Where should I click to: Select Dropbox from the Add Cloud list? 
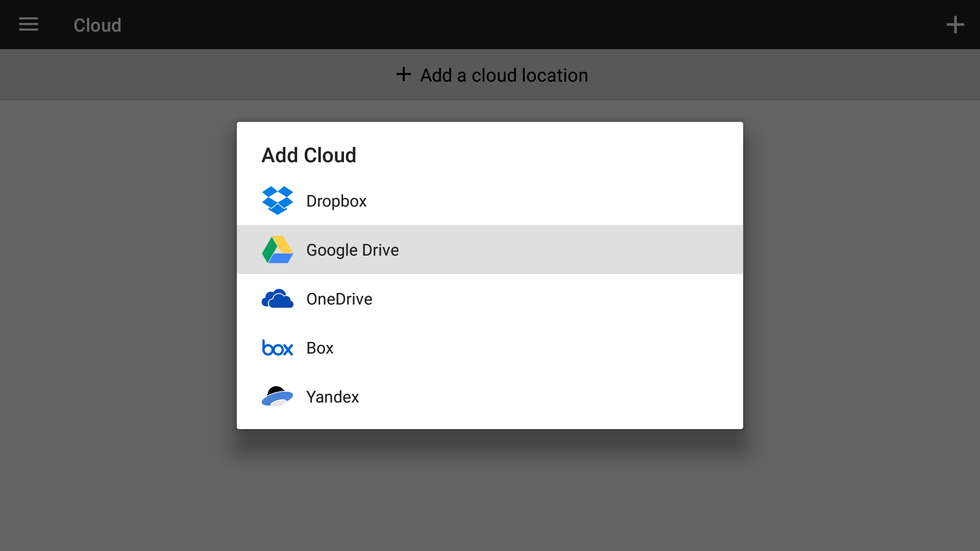[336, 201]
